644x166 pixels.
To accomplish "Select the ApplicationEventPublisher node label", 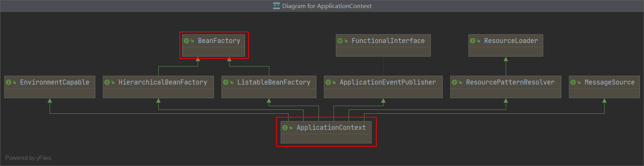I will (387, 82).
